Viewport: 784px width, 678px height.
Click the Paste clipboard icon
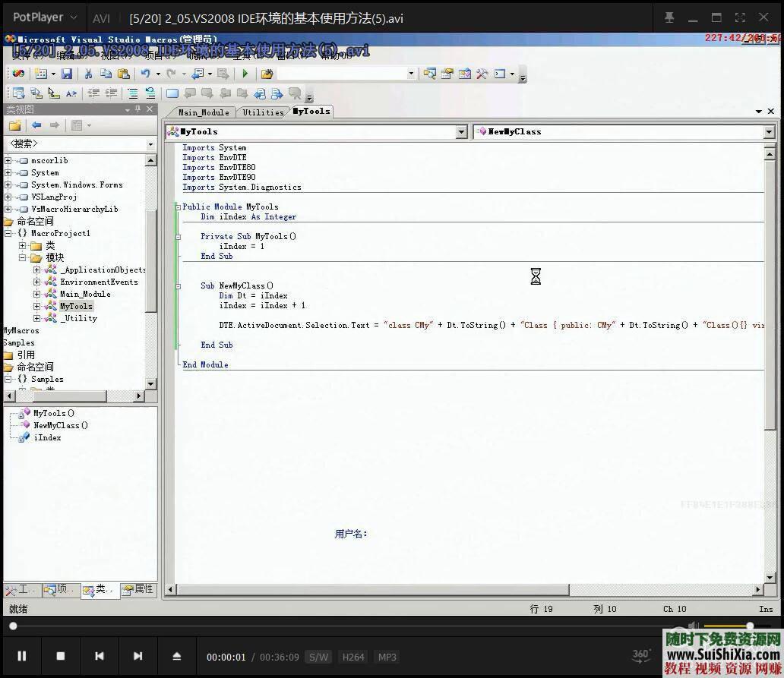point(123,74)
